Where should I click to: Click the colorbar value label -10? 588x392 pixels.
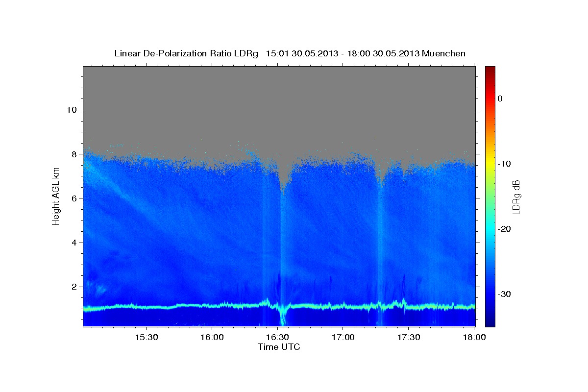[x=504, y=164]
